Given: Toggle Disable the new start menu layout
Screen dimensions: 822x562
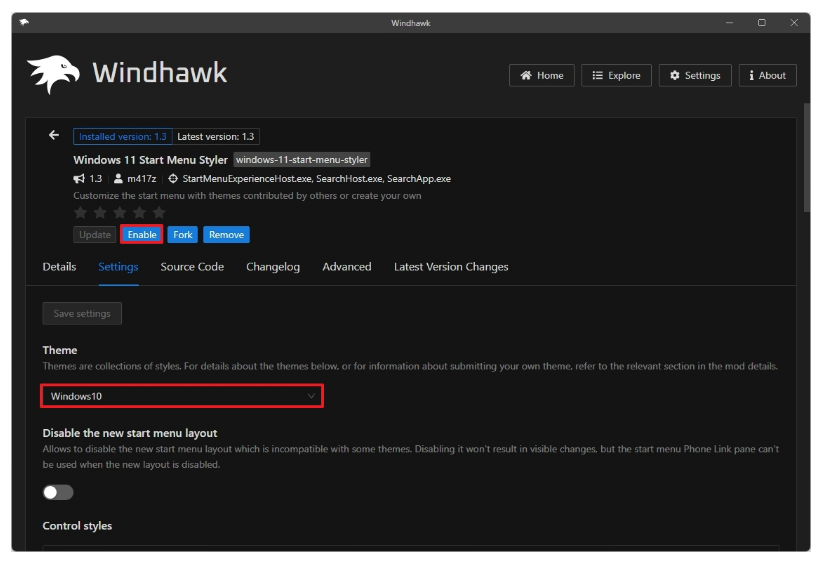Looking at the screenshot, I should 58,492.
